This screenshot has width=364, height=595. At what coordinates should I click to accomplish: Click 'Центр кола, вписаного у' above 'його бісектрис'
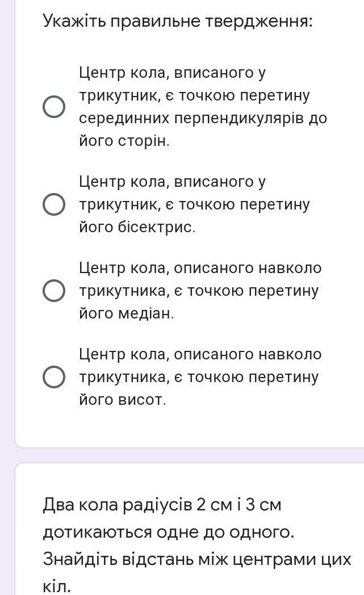172,182
